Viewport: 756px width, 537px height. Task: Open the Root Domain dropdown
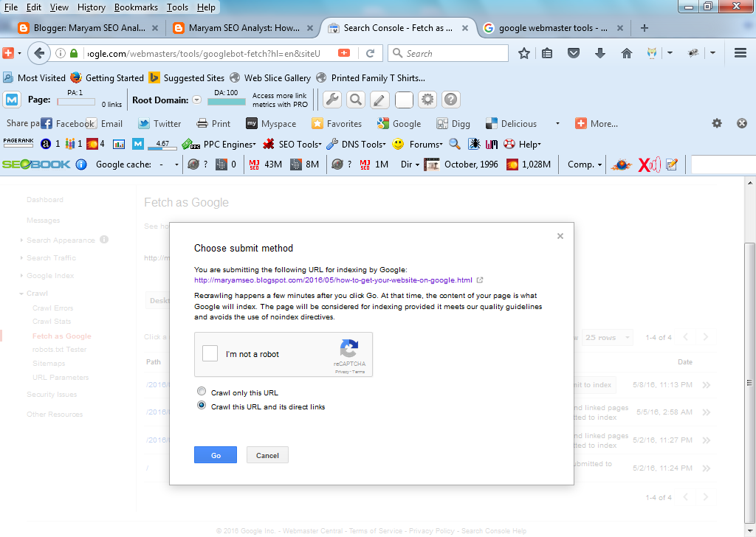[x=196, y=99]
